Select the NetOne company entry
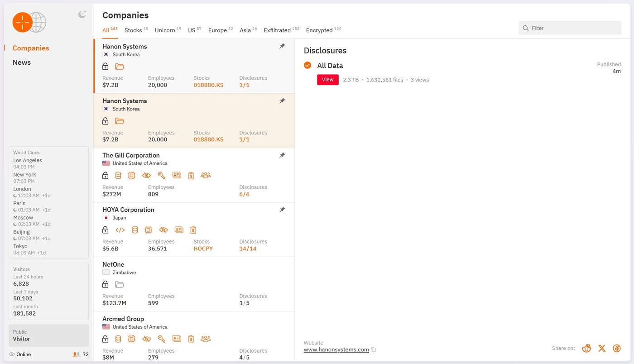 click(194, 284)
